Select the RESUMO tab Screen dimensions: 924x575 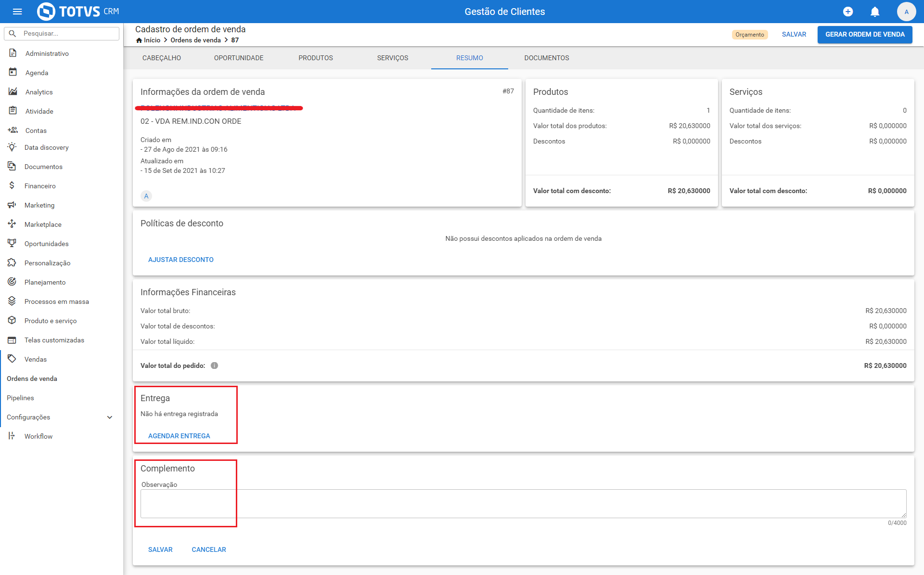[470, 58]
